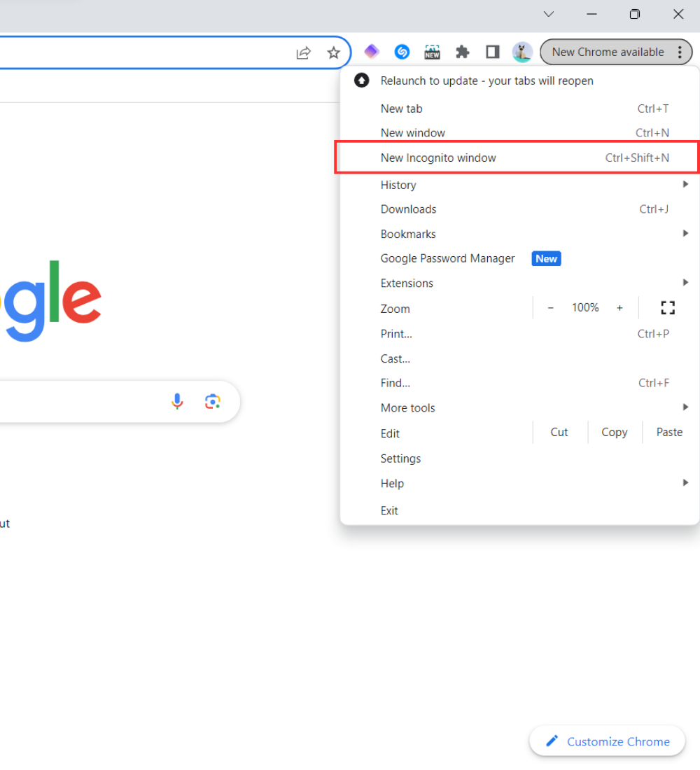The image size is (700, 770).
Task: Expand the Extensions submenu arrow
Action: [x=685, y=282]
